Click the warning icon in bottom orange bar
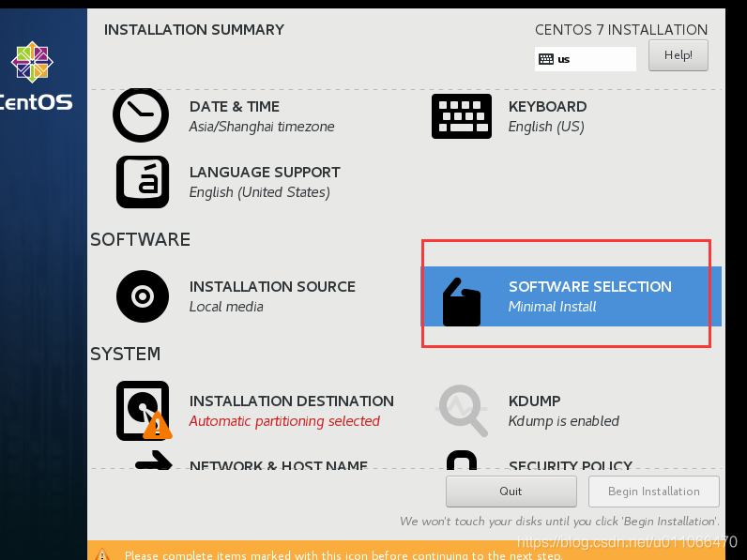Image resolution: width=747 pixels, height=560 pixels. (x=102, y=554)
